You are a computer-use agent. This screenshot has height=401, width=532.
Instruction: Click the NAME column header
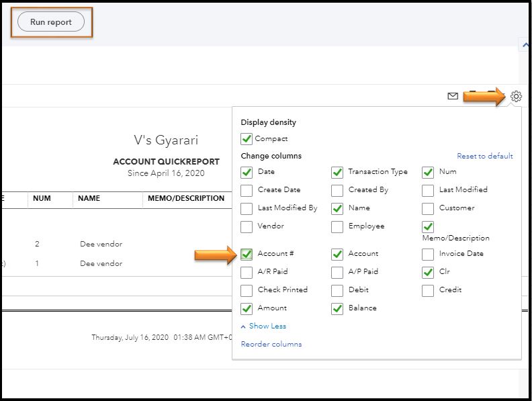click(x=89, y=199)
